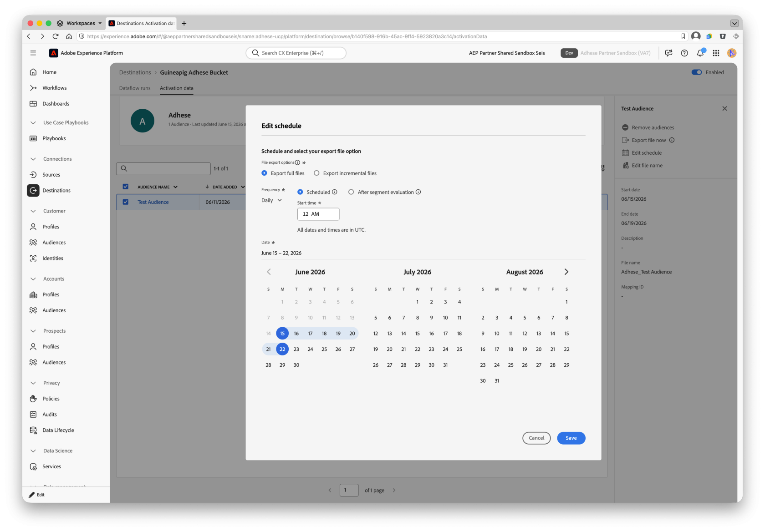765x532 pixels.
Task: Sort by Audience Name column
Action: click(x=157, y=187)
